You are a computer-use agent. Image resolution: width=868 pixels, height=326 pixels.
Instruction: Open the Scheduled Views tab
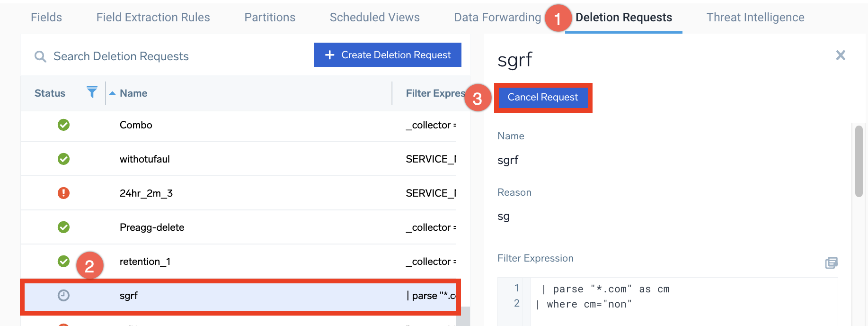(374, 18)
